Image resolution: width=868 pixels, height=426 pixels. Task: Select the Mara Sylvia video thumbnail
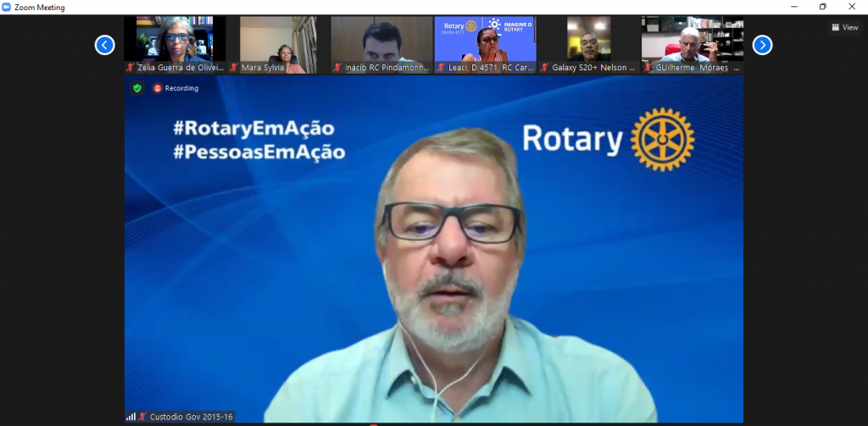tap(278, 39)
